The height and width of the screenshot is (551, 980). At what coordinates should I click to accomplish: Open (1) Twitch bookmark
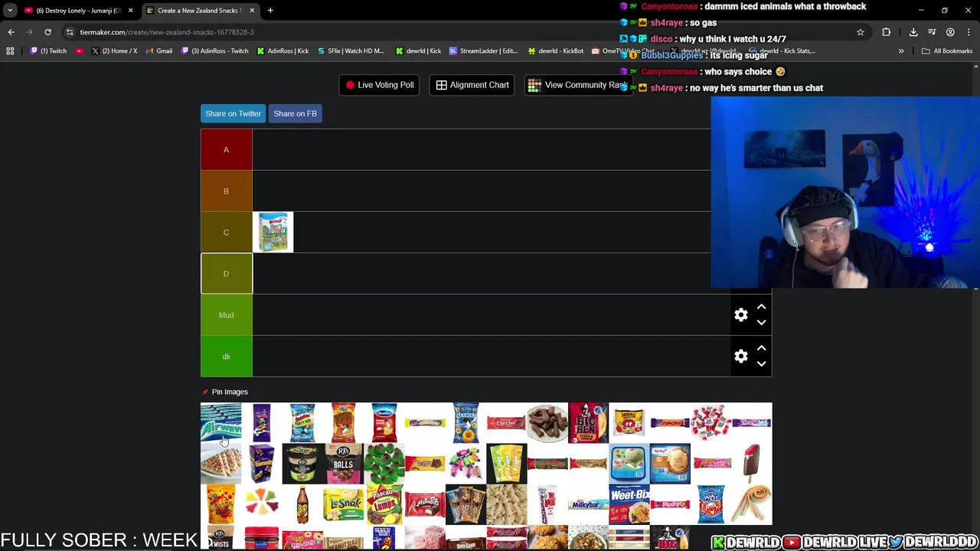pos(48,51)
